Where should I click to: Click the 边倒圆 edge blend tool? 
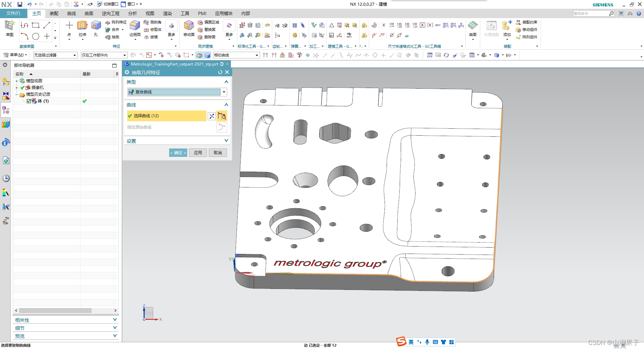[x=135, y=29]
